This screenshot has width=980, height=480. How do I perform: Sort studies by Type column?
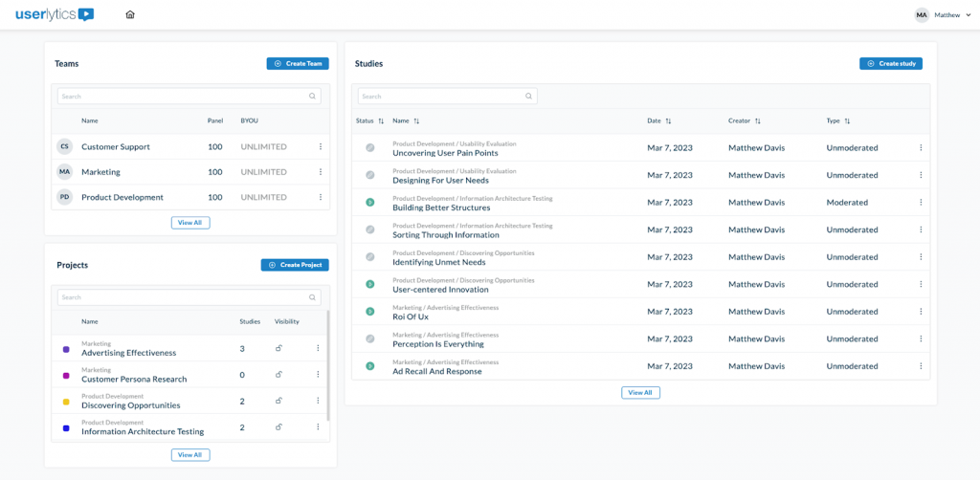(847, 121)
